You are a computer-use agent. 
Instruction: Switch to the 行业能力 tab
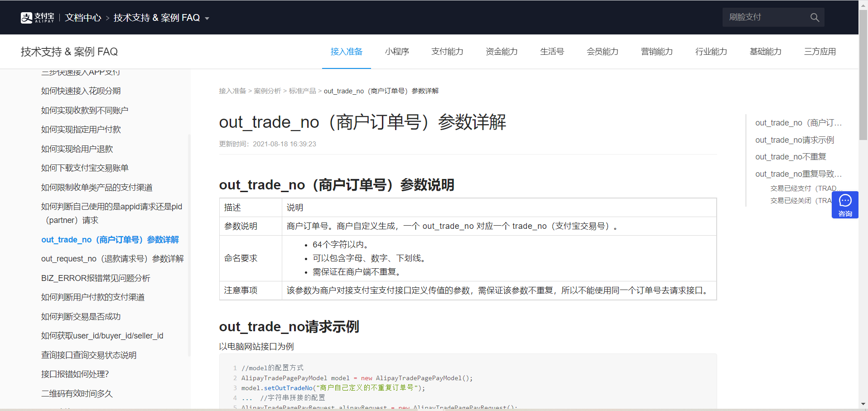pos(711,52)
